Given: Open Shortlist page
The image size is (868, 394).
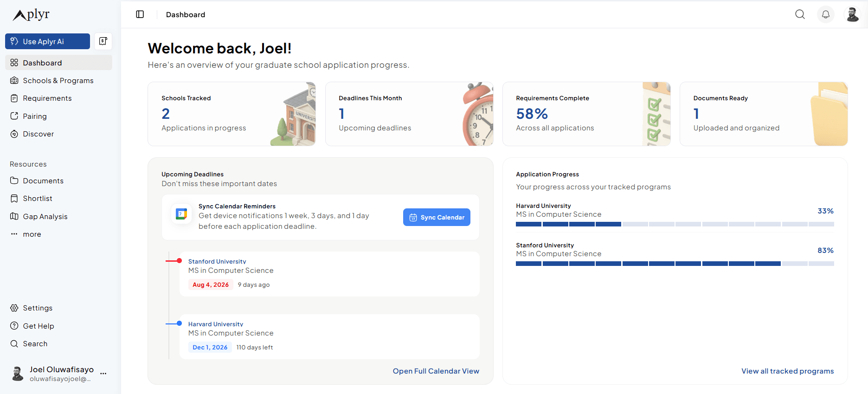Looking at the screenshot, I should click(58, 199).
